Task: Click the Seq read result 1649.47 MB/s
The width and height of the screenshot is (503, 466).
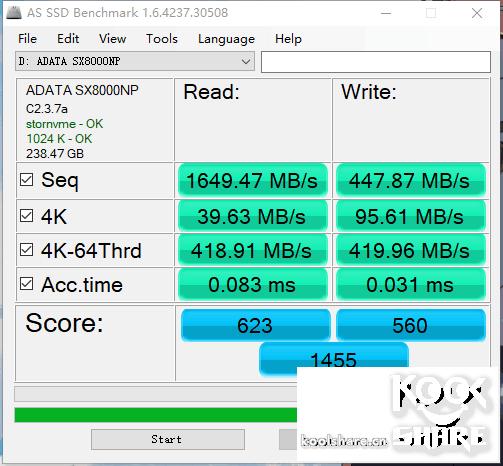Action: [252, 180]
